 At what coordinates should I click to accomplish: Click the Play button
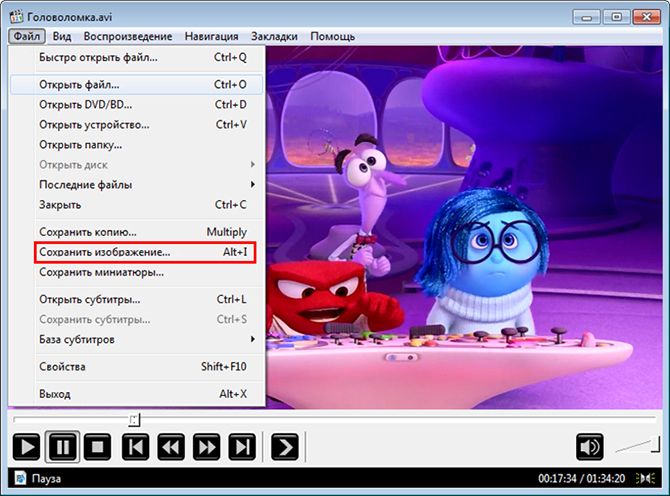pos(26,447)
